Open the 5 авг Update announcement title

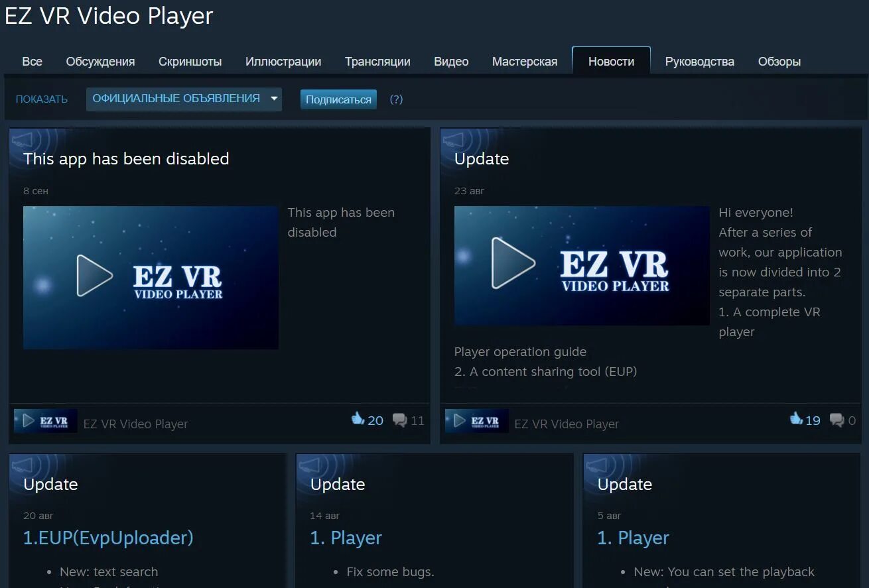(625, 484)
